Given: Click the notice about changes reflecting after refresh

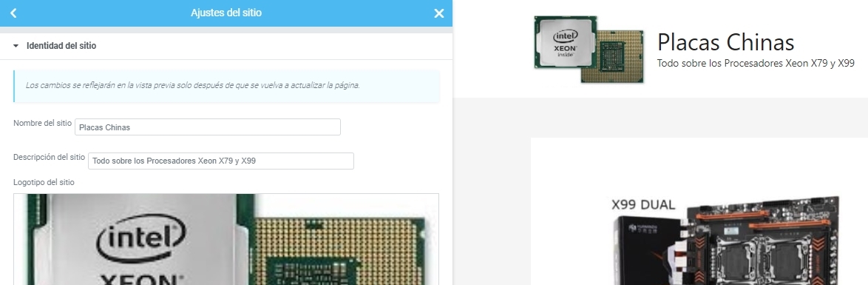Looking at the screenshot, I should point(226,86).
